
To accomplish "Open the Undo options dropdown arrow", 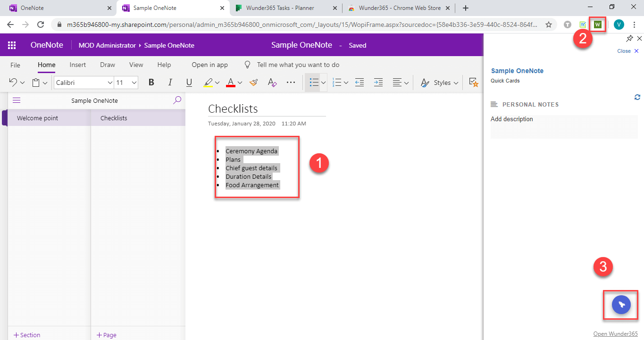I will (22, 83).
